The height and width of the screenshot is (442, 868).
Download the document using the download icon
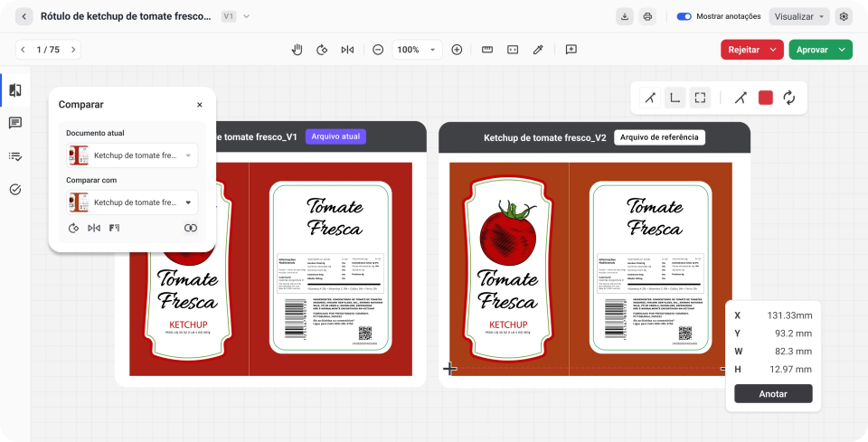(625, 16)
